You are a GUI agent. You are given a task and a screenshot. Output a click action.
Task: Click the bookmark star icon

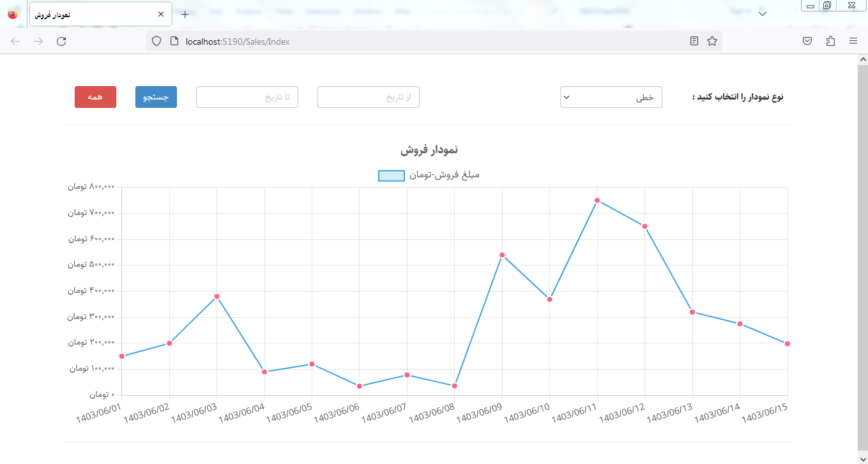tap(712, 41)
